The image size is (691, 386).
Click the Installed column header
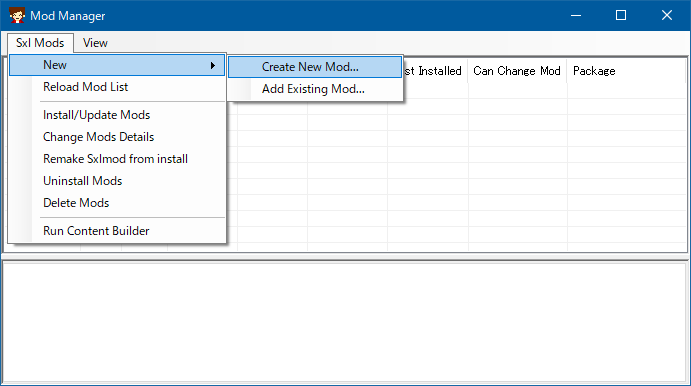coord(435,71)
